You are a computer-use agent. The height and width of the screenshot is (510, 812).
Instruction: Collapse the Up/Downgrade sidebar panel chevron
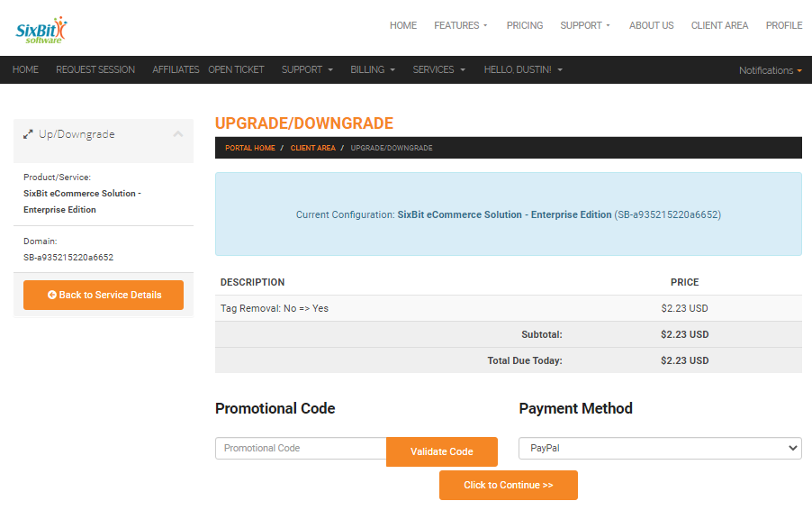pyautogui.click(x=178, y=134)
